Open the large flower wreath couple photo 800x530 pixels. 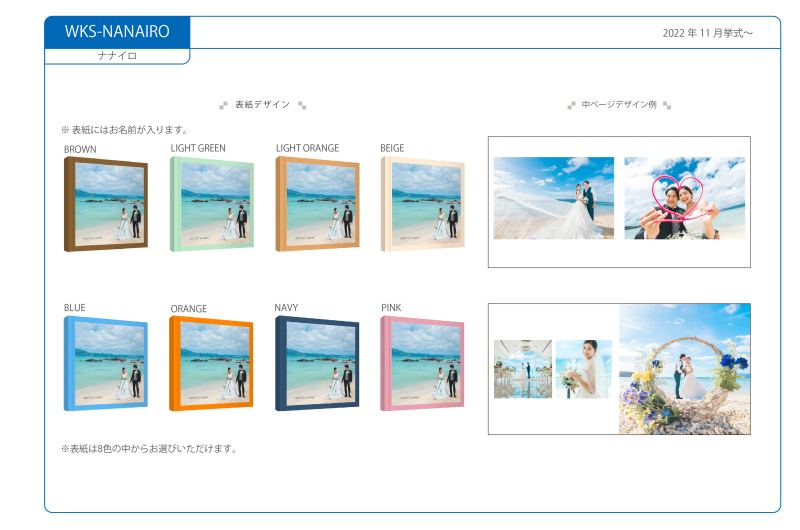(685, 369)
